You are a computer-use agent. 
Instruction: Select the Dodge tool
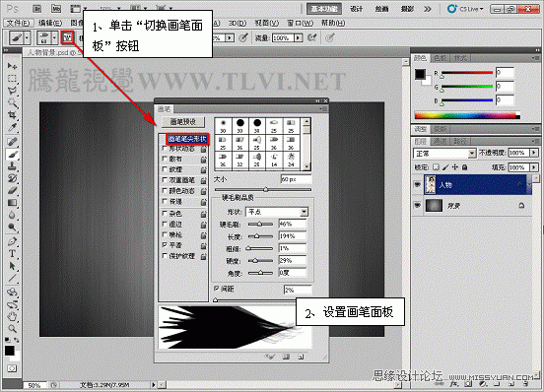click(x=12, y=228)
